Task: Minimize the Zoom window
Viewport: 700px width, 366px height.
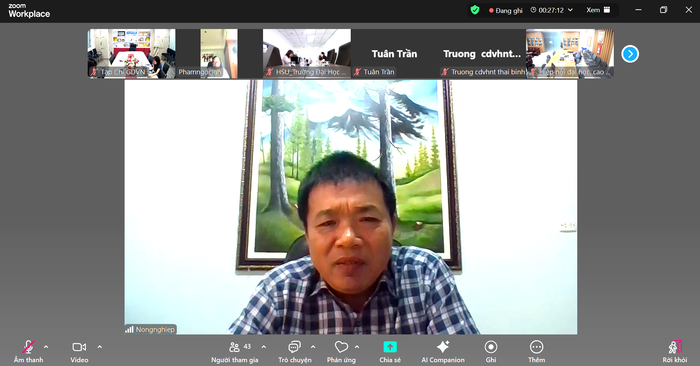Action: pyautogui.click(x=638, y=10)
